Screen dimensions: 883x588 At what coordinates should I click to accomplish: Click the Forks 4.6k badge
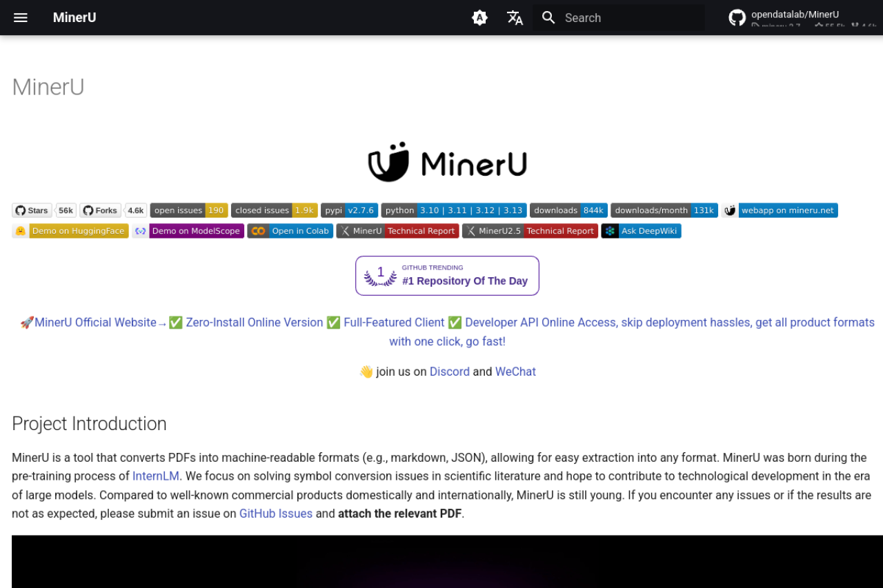click(110, 210)
